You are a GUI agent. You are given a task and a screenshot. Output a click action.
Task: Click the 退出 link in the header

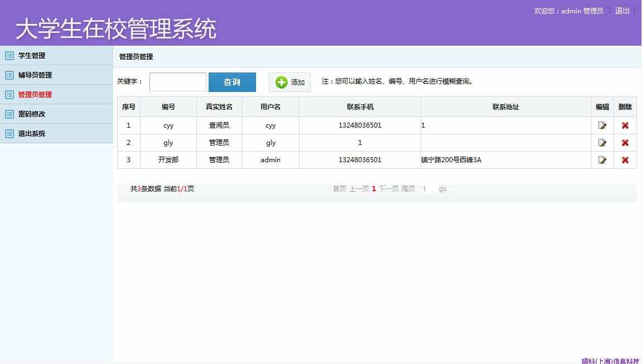(622, 11)
